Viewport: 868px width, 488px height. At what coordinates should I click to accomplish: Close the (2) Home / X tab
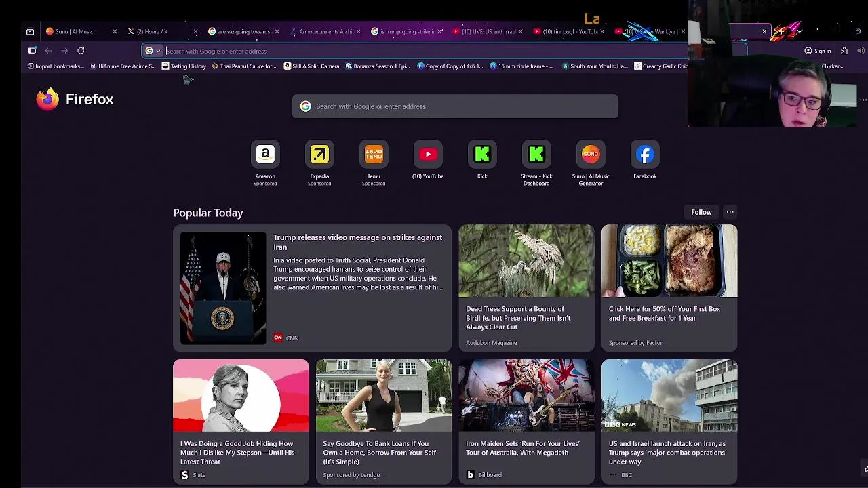pos(196,31)
